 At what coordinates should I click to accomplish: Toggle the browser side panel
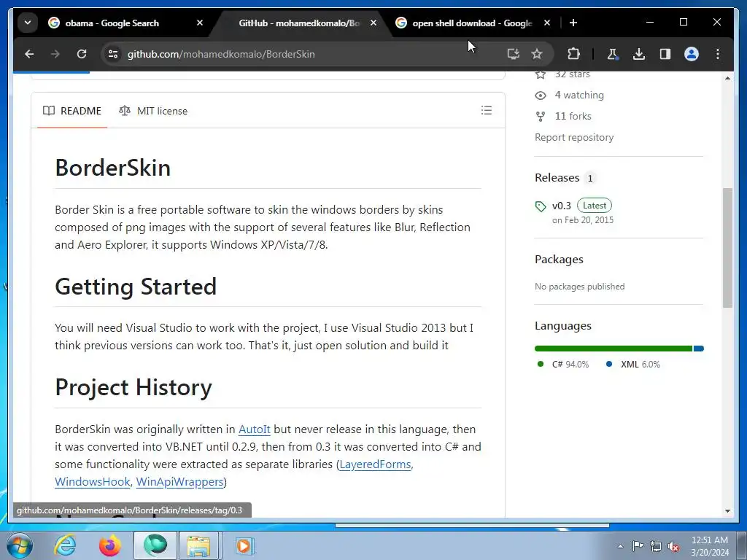coord(665,54)
